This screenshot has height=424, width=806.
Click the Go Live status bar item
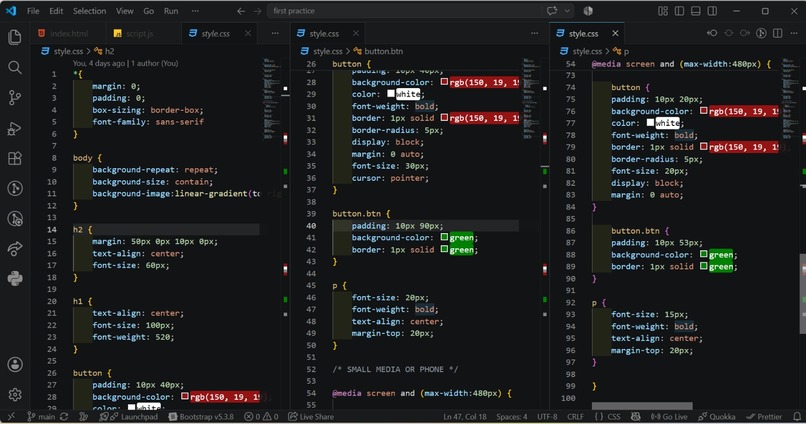pyautogui.click(x=669, y=417)
